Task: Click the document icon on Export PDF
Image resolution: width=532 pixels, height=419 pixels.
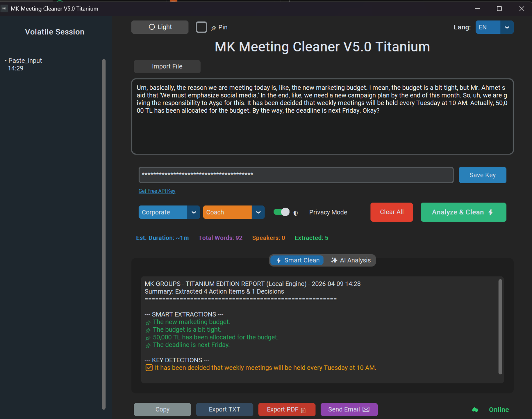Action: (x=303, y=410)
